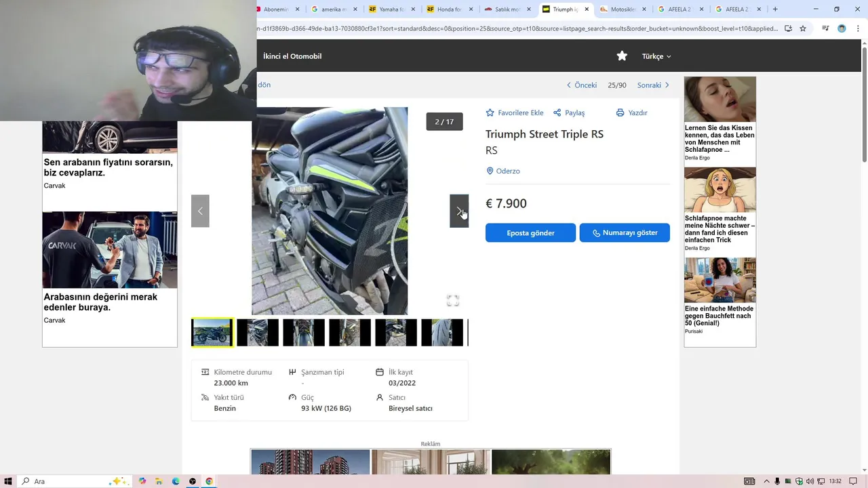Image resolution: width=868 pixels, height=488 pixels.
Task: Click the taskbar clock 13:32
Action: 835,481
